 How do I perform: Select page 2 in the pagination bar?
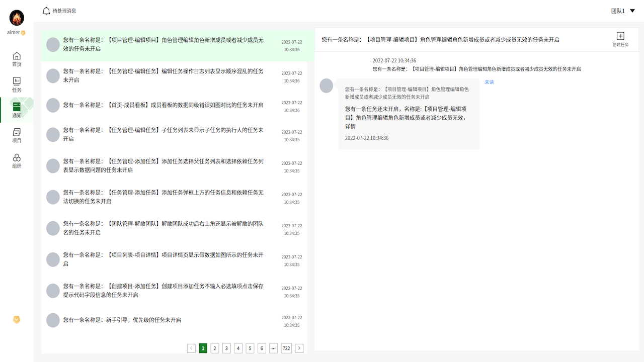tap(214, 348)
